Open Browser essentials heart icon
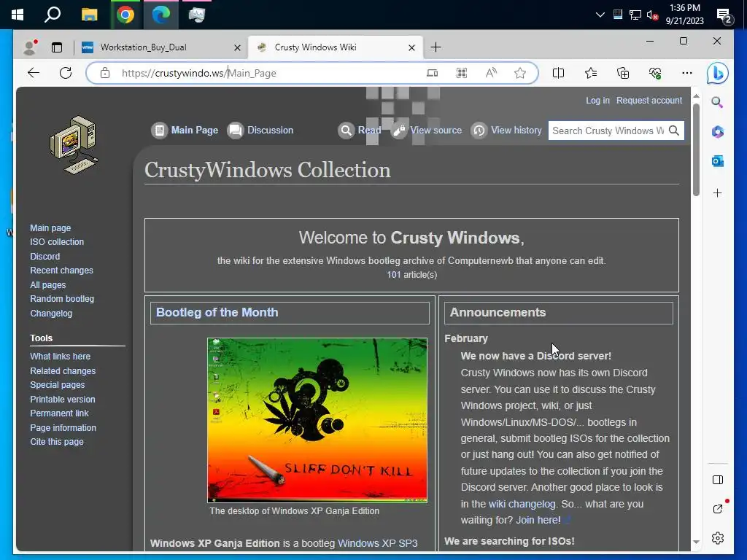Image resolution: width=747 pixels, height=560 pixels. click(655, 73)
